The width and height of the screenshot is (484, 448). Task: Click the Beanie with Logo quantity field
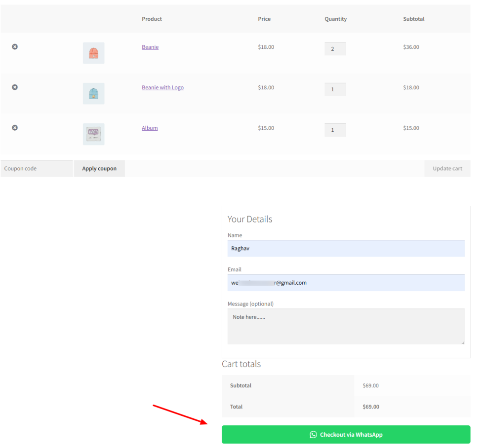point(335,89)
